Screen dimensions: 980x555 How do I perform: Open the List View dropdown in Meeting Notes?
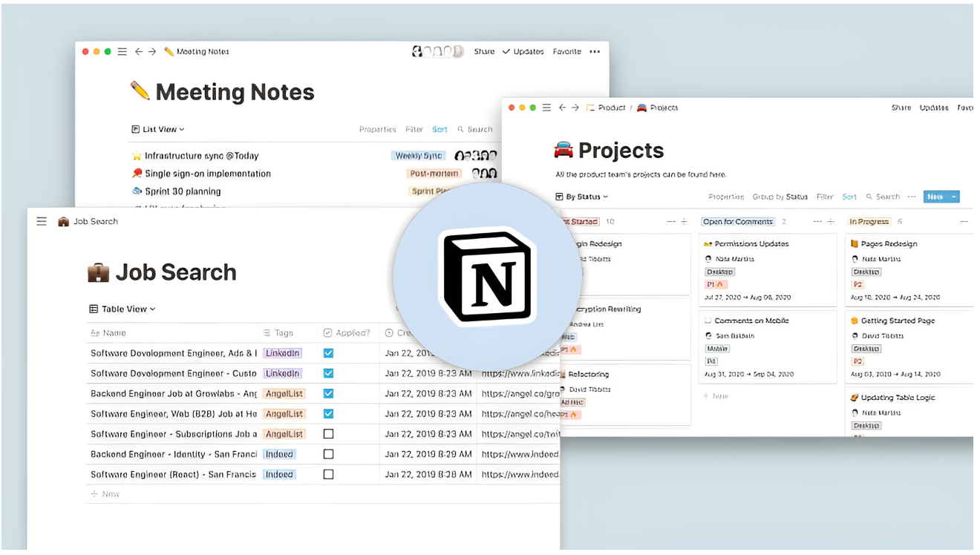[x=158, y=129]
